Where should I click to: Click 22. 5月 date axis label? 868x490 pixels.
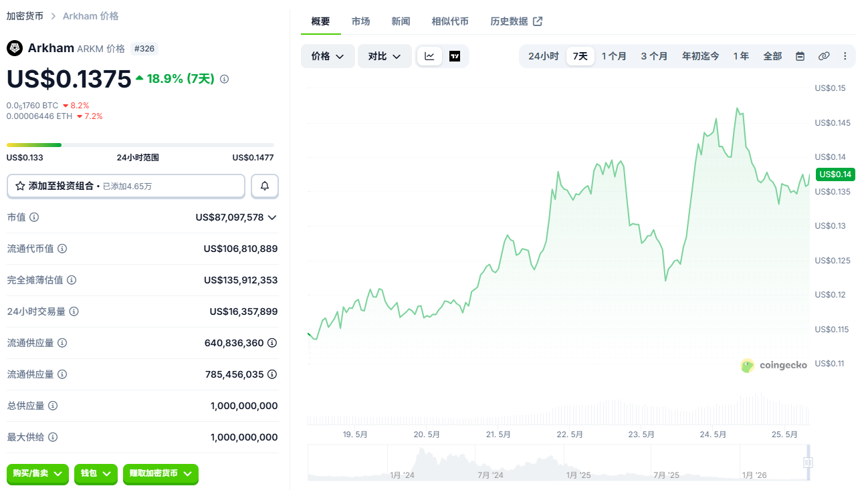[570, 435]
